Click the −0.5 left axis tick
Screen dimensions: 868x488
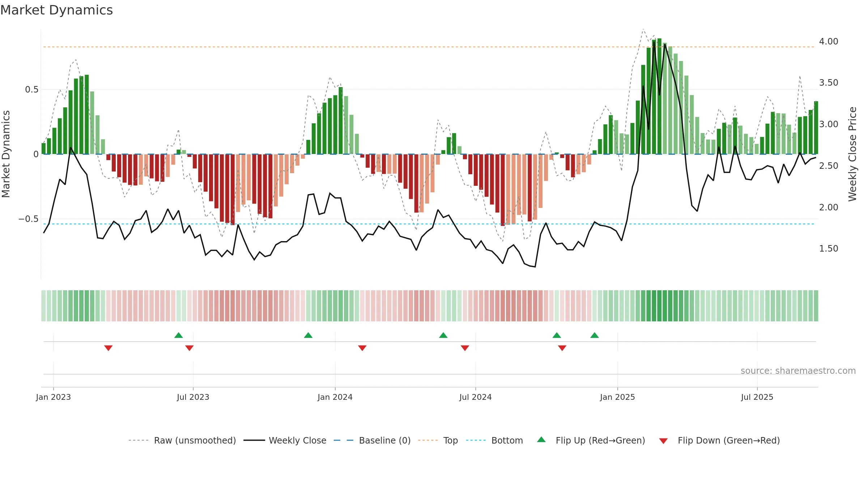(29, 219)
